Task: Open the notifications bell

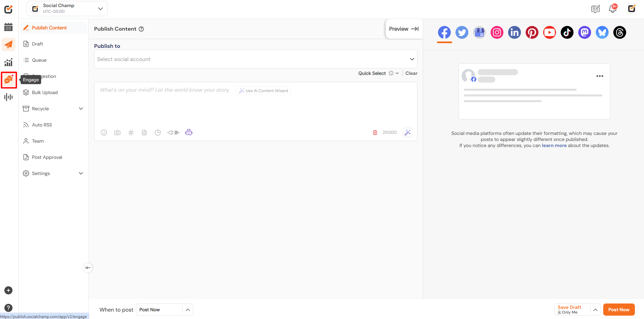Action: click(x=613, y=9)
